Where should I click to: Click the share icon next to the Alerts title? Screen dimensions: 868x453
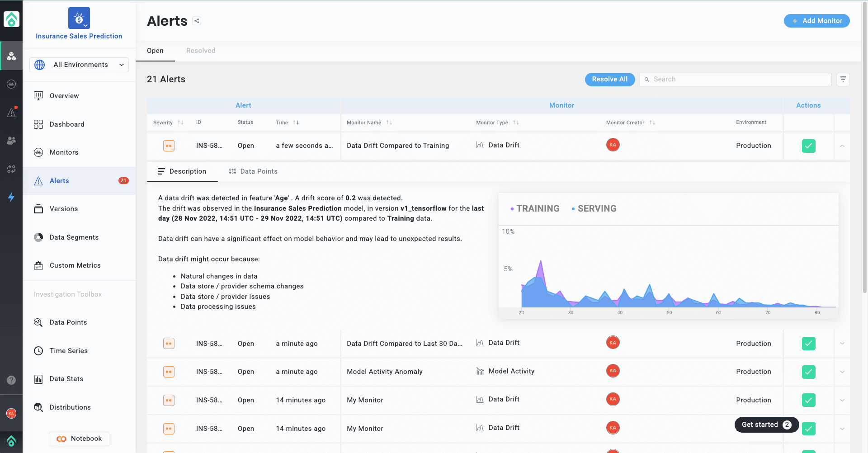point(196,20)
